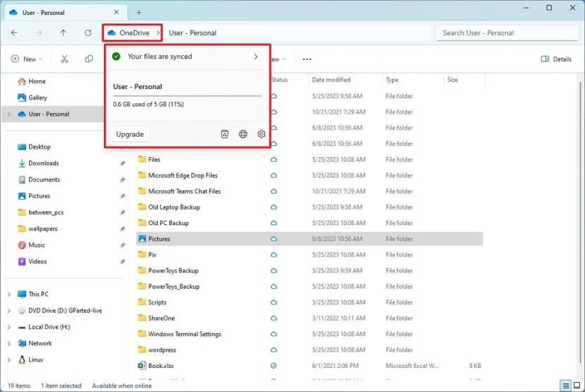Open a new tab with plus button
Image resolution: width=585 pixels, height=392 pixels.
point(139,13)
